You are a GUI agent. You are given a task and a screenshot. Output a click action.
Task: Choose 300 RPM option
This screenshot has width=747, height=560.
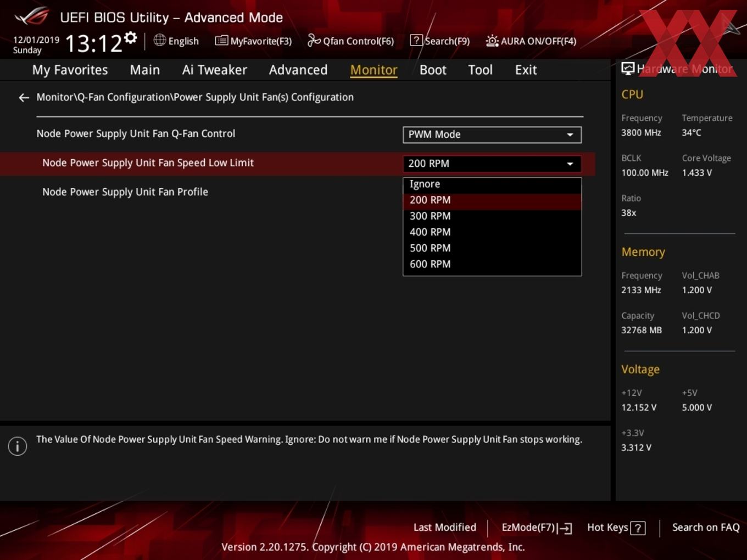[x=492, y=216]
